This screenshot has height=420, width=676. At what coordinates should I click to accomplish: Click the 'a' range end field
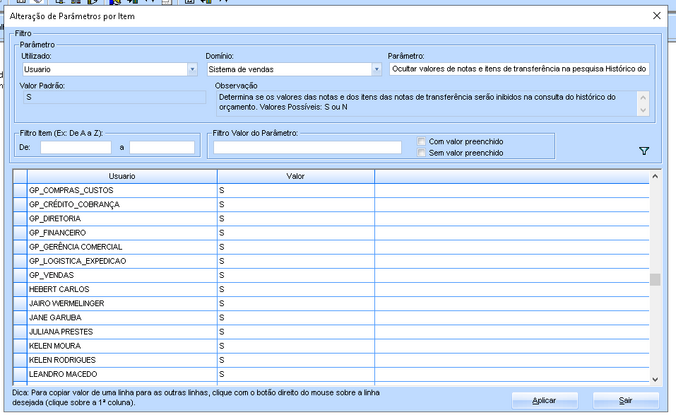click(161, 147)
